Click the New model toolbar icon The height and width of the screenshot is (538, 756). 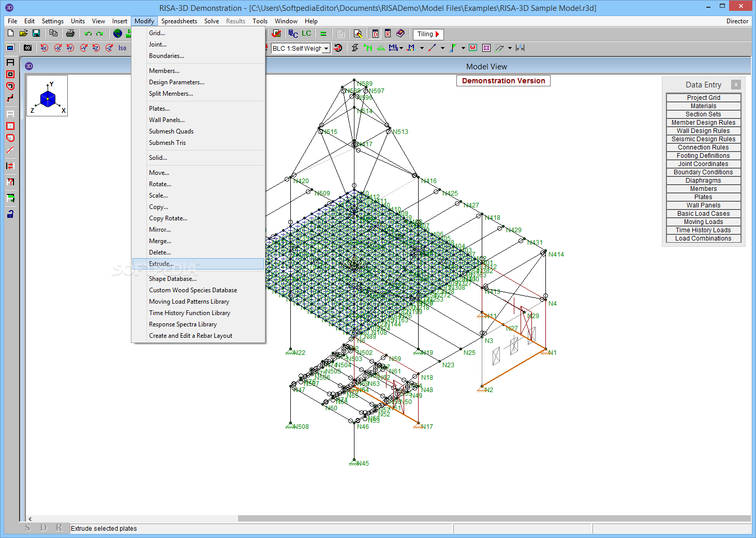(10, 33)
